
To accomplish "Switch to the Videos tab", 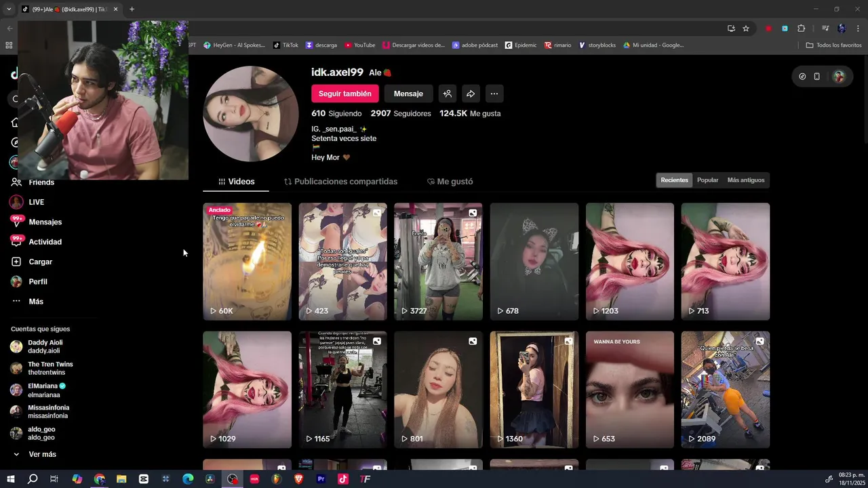I will pyautogui.click(x=236, y=182).
